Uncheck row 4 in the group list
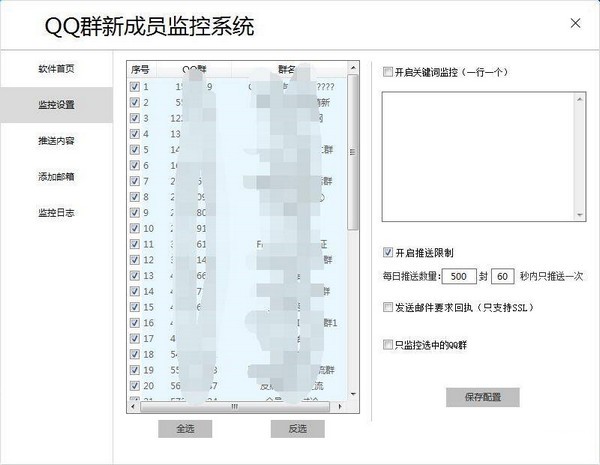This screenshot has height=465, width=600. click(x=135, y=134)
